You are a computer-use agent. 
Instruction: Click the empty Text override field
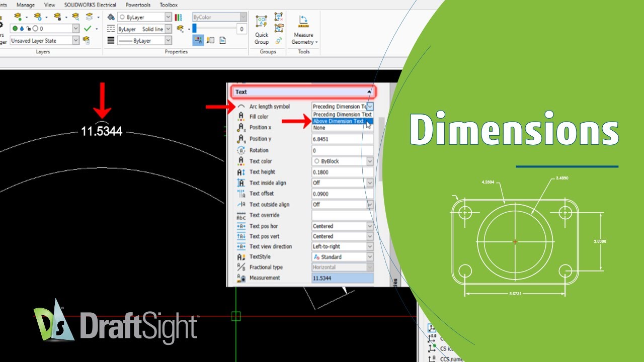pos(343,216)
